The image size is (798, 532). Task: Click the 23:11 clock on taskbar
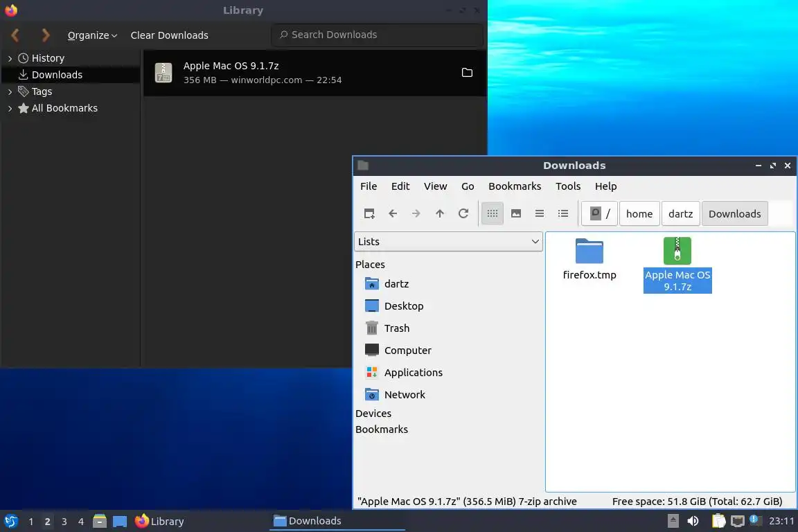[x=781, y=521]
